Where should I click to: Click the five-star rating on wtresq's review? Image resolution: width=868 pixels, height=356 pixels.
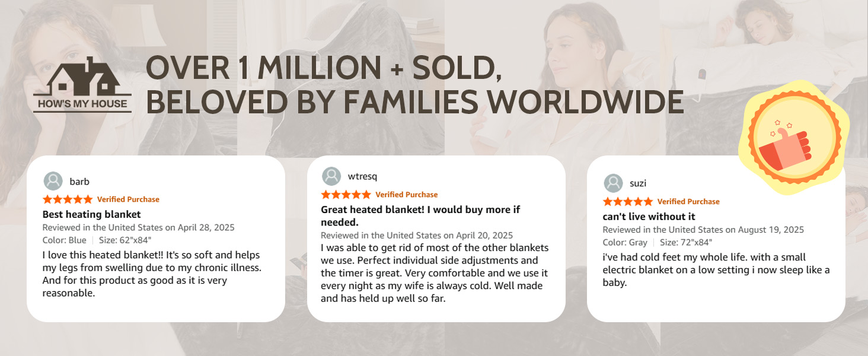(346, 195)
